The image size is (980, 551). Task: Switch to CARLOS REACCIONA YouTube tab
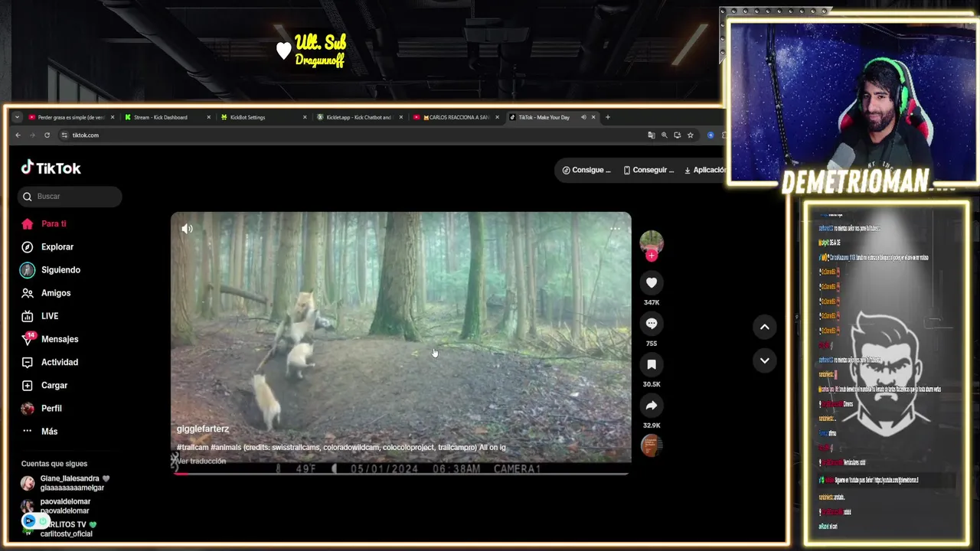point(455,117)
